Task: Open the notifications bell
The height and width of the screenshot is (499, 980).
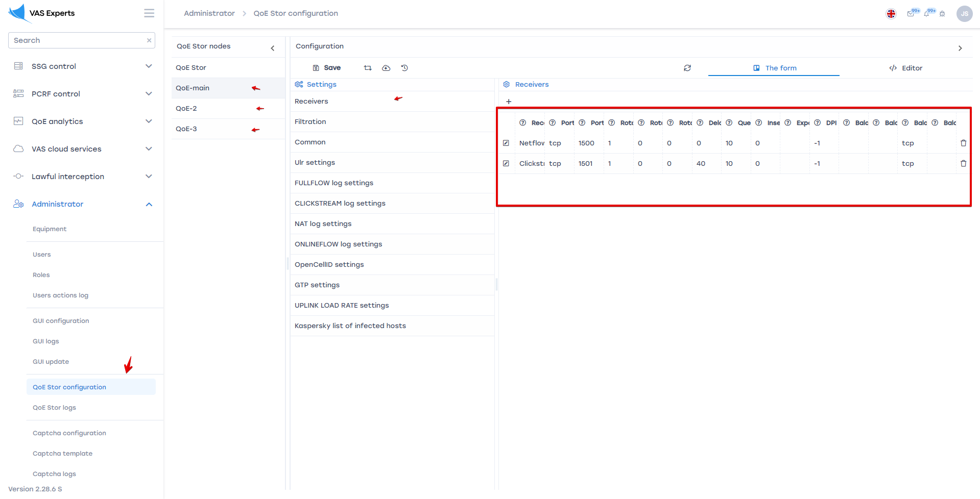Action: [x=927, y=14]
